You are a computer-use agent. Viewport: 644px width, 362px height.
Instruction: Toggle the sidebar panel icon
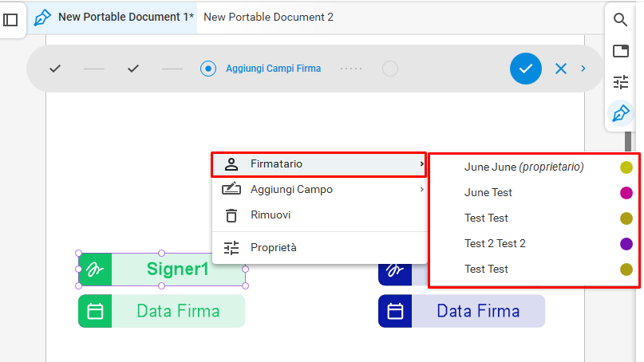click(x=10, y=20)
